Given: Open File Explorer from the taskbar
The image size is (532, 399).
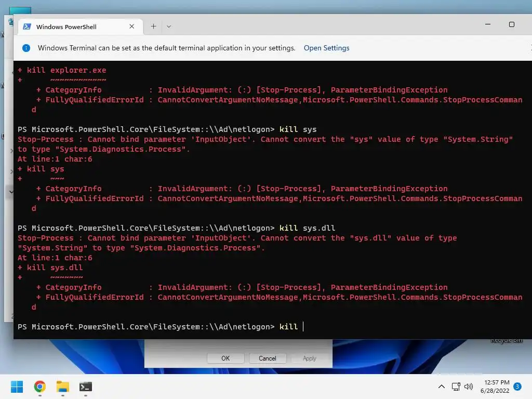Looking at the screenshot, I should coord(63,387).
